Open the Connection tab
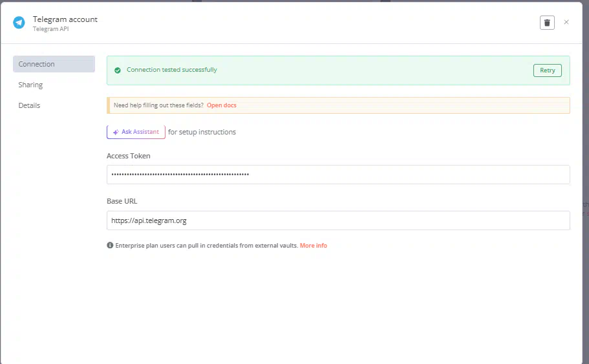589x364 pixels. (54, 64)
